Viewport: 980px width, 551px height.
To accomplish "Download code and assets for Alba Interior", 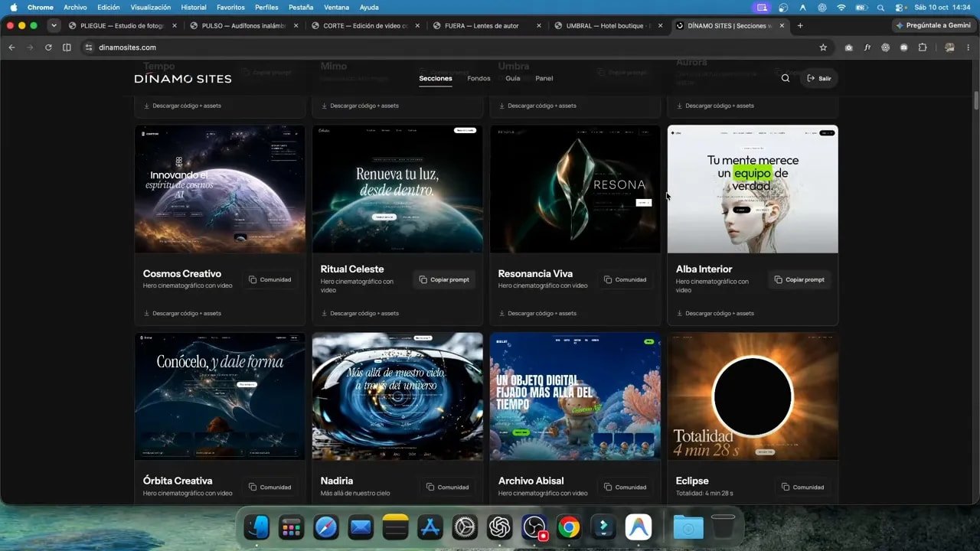I will pyautogui.click(x=715, y=313).
